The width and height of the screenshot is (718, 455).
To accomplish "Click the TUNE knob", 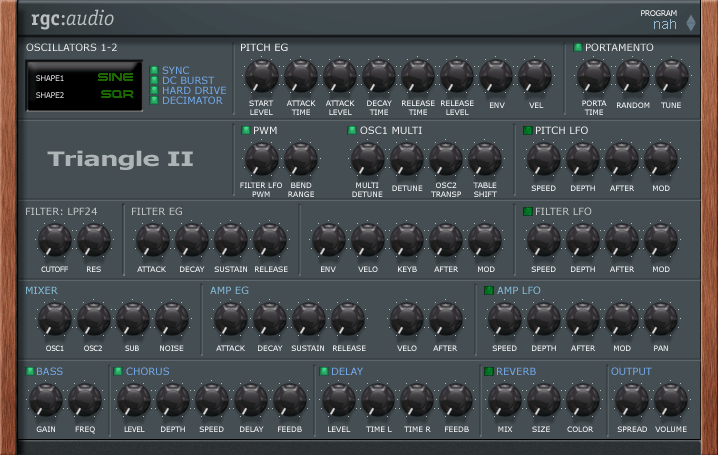I will click(671, 76).
